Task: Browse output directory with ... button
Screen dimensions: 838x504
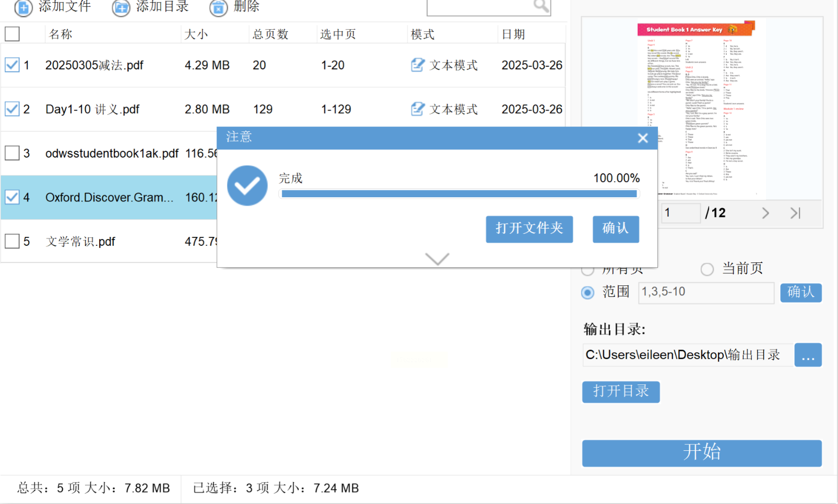Action: coord(808,355)
